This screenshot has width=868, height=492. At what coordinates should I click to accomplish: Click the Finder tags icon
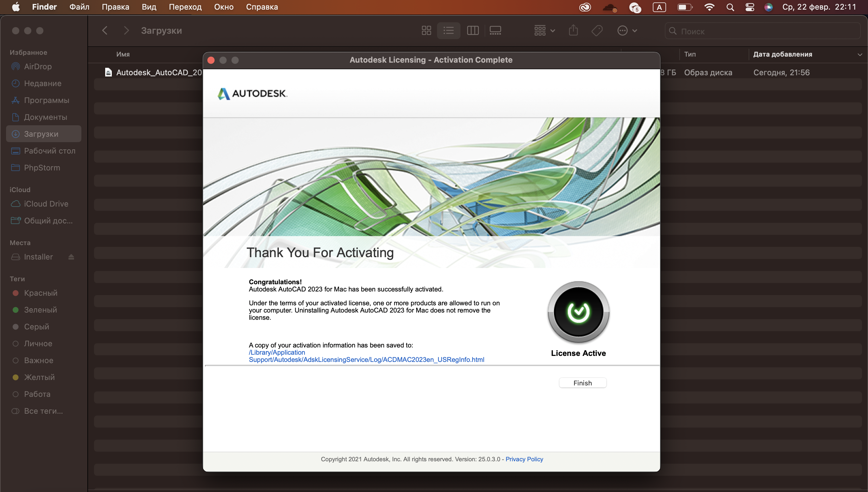(597, 31)
